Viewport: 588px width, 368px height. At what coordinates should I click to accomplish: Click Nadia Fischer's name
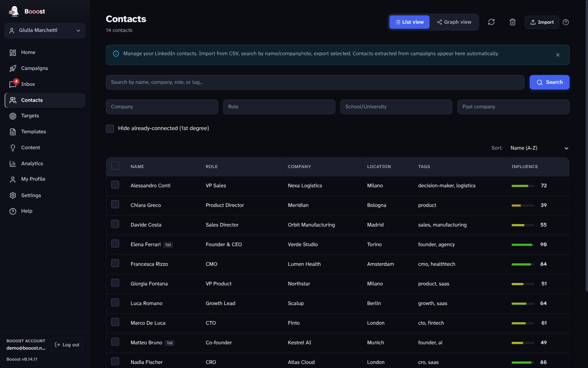pos(147,362)
